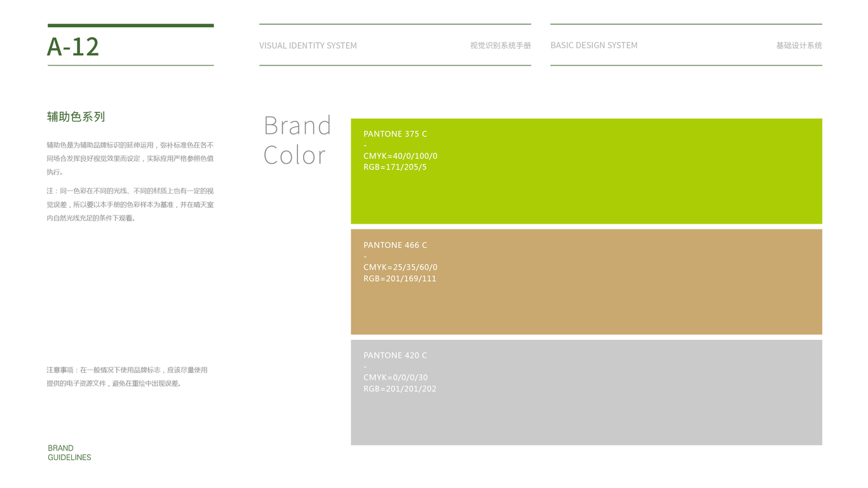This screenshot has height=488, width=868.
Task: Click the page number A-12
Action: point(73,46)
